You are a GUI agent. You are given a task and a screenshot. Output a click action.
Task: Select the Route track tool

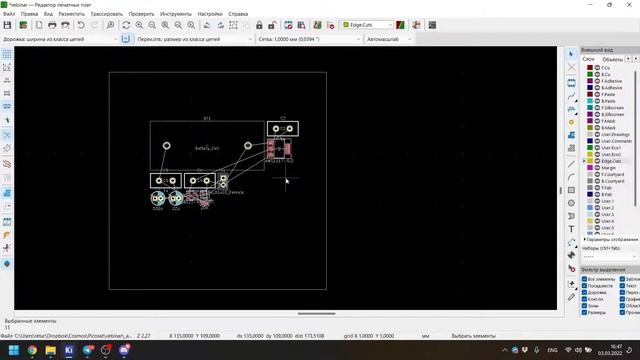[571, 96]
